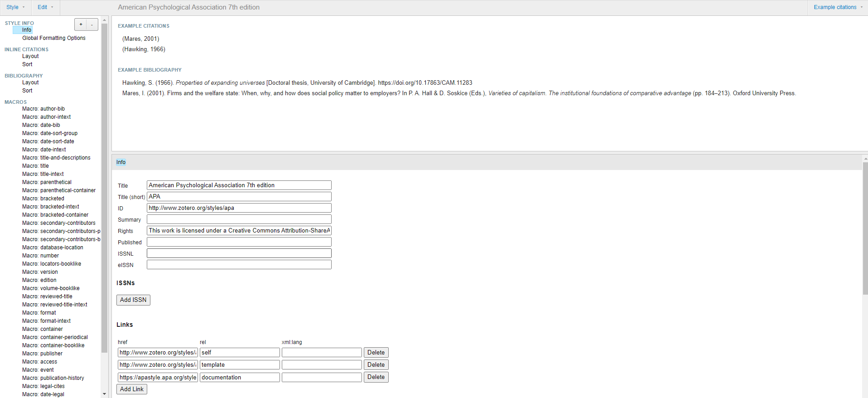The height and width of the screenshot is (398, 868).
Task: Select Global Formatting Options
Action: [54, 38]
